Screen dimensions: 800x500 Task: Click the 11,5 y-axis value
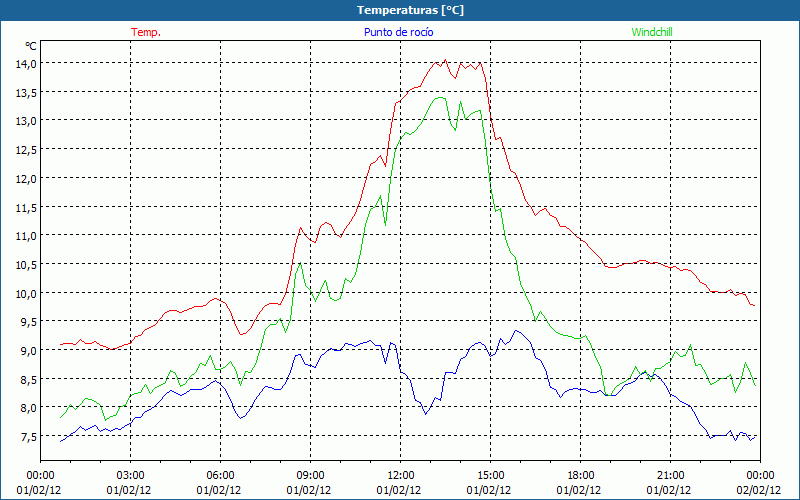pyautogui.click(x=26, y=207)
